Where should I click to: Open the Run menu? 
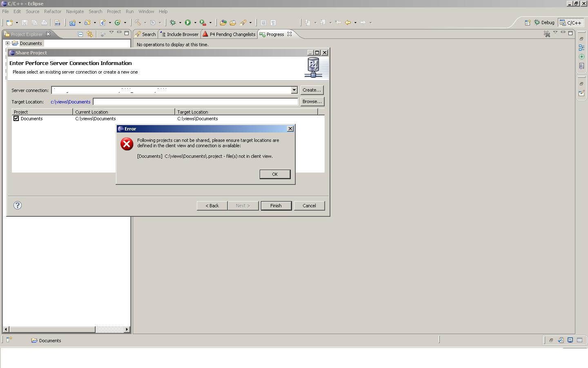[130, 11]
